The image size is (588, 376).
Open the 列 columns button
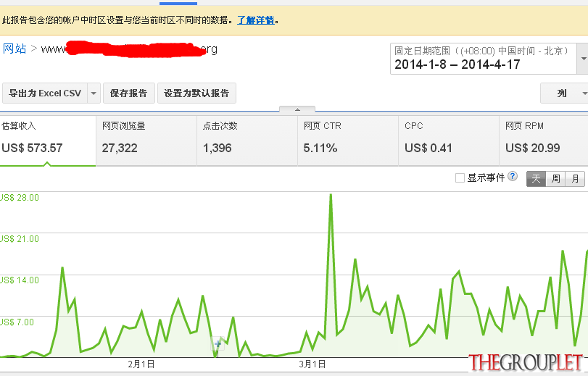(564, 93)
